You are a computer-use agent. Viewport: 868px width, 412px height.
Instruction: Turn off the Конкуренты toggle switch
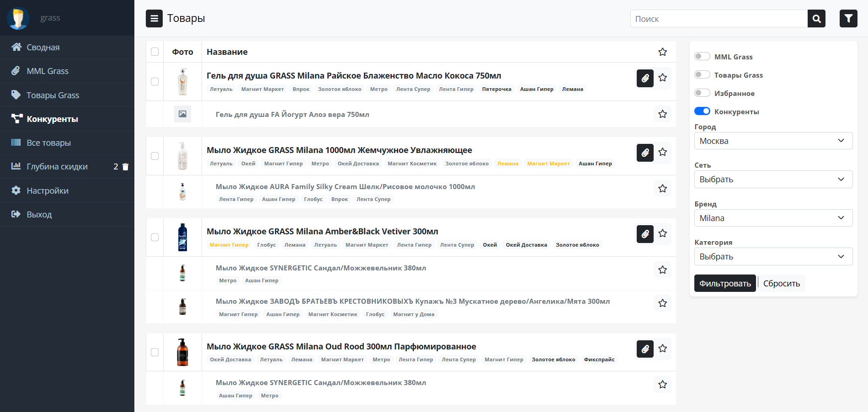[x=702, y=111]
